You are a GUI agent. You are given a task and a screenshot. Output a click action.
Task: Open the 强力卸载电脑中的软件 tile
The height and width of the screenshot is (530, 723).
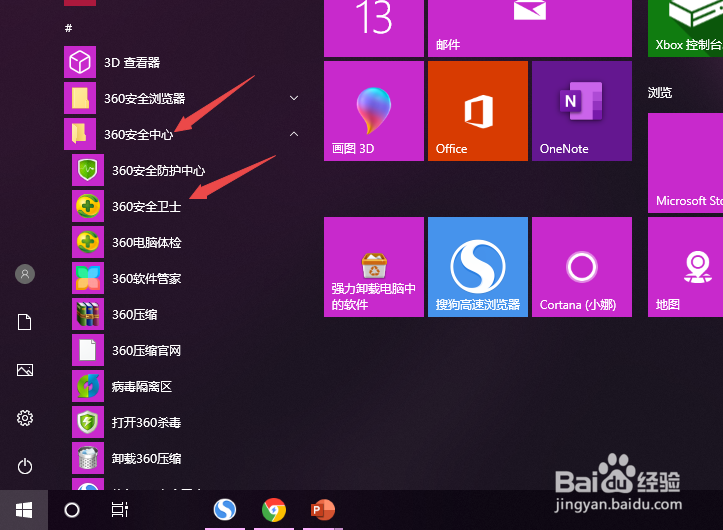tap(374, 267)
